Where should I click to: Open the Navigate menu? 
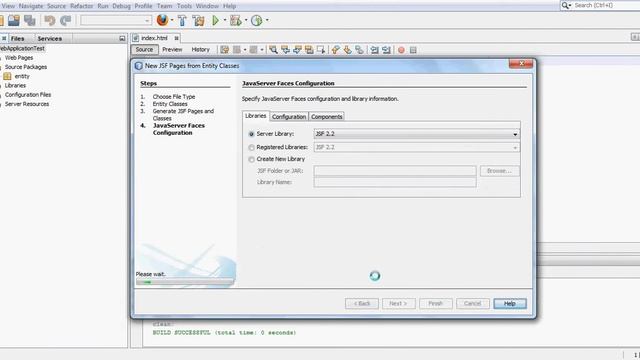pyautogui.click(x=31, y=6)
